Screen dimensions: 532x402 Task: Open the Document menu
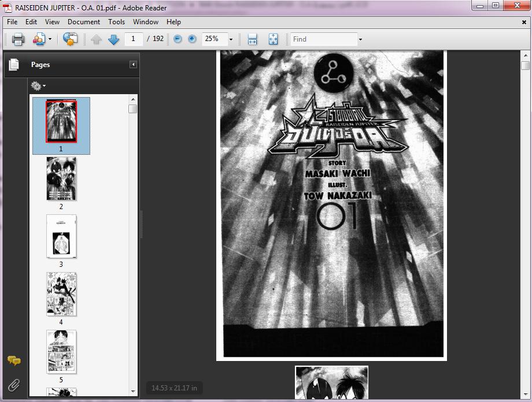(x=84, y=22)
